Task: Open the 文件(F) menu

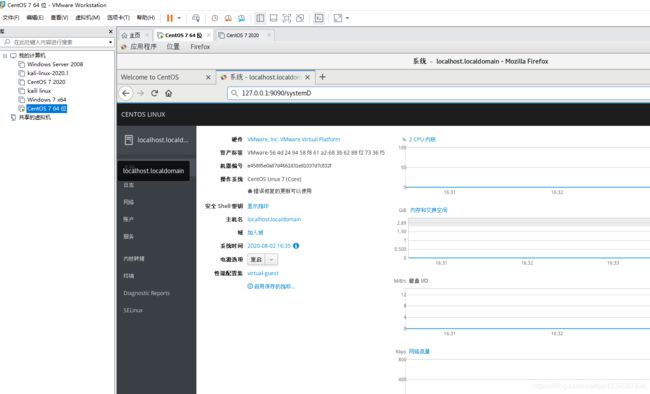Action: point(11,17)
